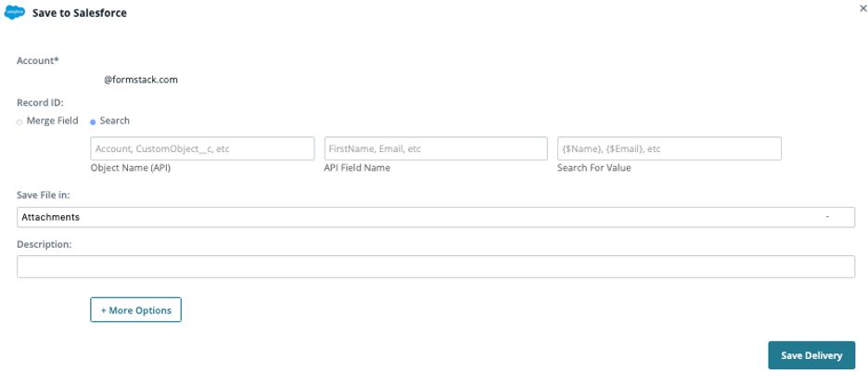Click the @formstack.com account text

click(x=140, y=80)
